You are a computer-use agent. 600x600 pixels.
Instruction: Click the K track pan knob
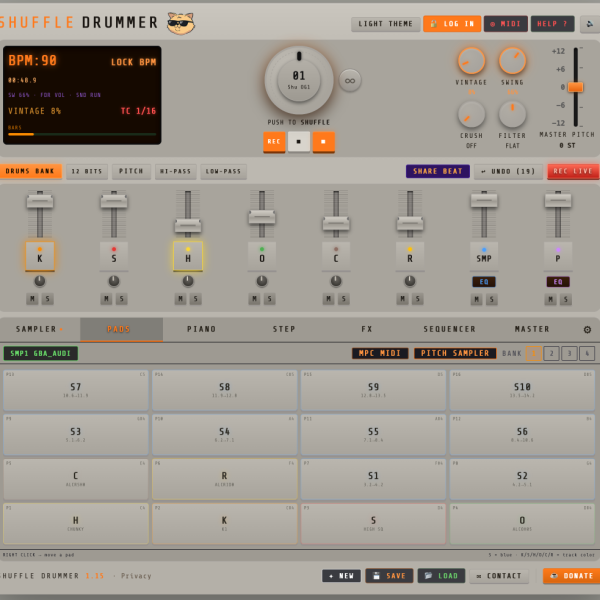coord(40,281)
